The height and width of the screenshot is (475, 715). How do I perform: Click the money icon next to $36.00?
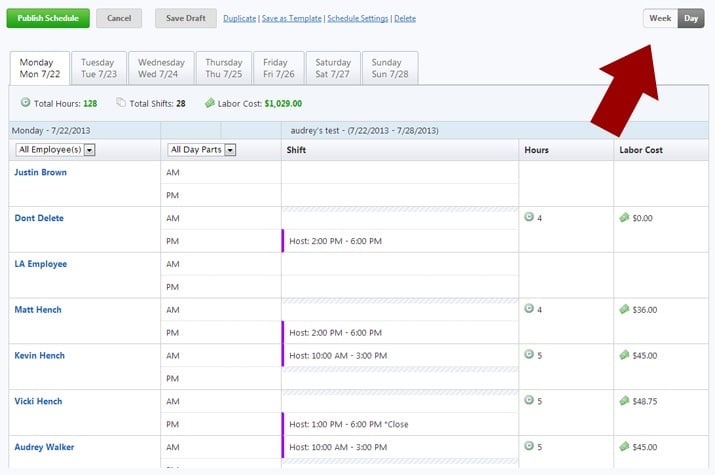pos(624,309)
